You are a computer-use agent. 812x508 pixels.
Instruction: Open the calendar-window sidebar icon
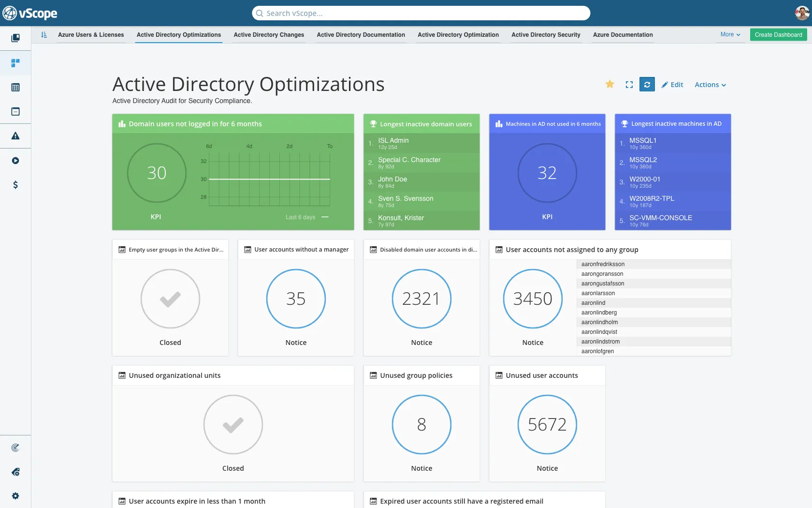15,112
